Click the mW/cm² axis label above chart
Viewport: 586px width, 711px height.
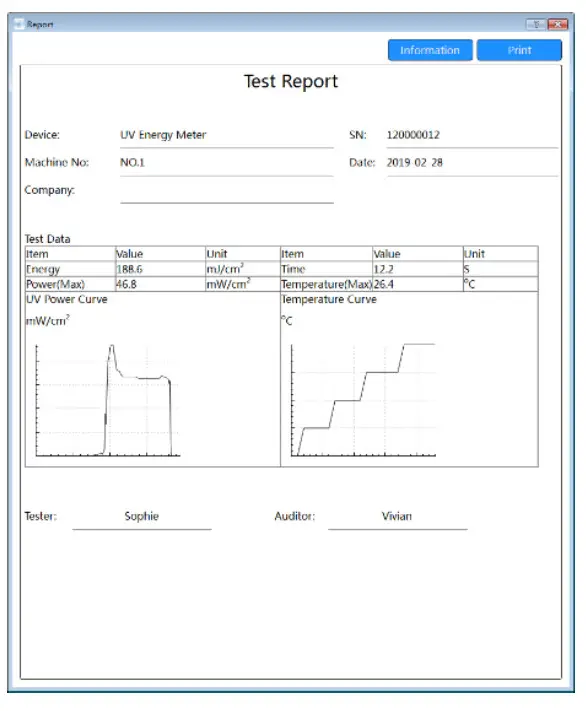click(48, 321)
